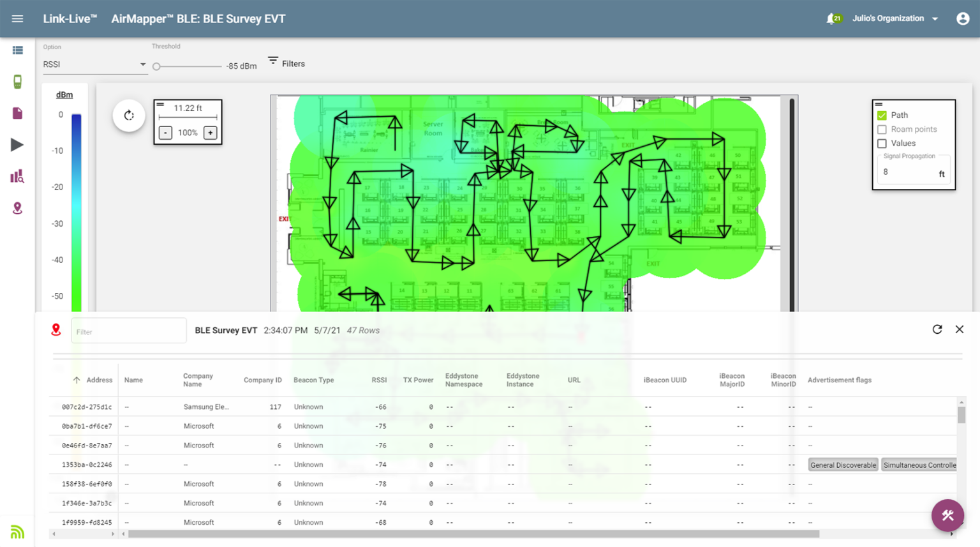Open the notification bell with 21 alerts
Screen dimensions: 980x547
pos(831,19)
